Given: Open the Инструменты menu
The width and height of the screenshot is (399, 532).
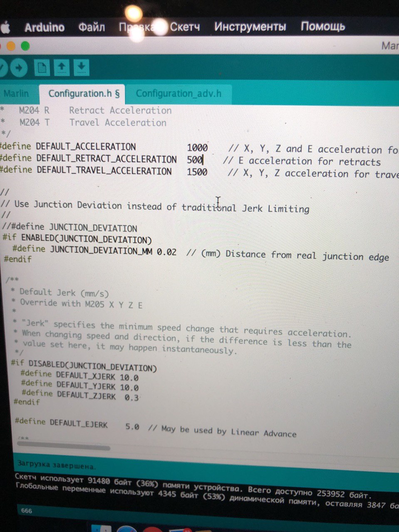Looking at the screenshot, I should (x=250, y=27).
